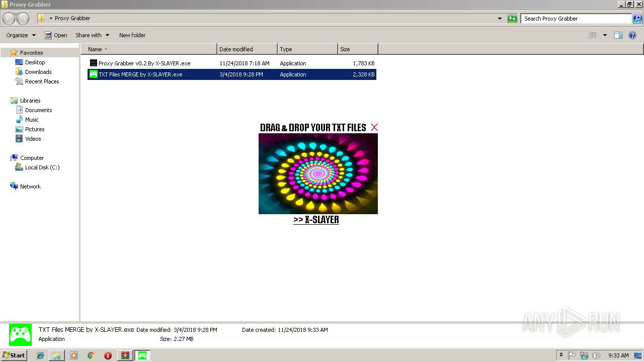Viewport: 644px width, 362px height.
Task: Create a New folder
Action: (132, 35)
